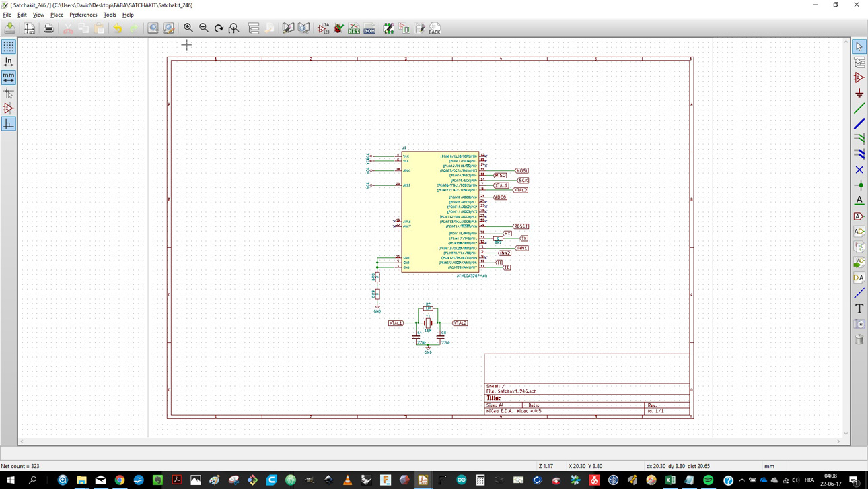868x489 pixels.
Task: Open the File menu
Action: click(7, 15)
